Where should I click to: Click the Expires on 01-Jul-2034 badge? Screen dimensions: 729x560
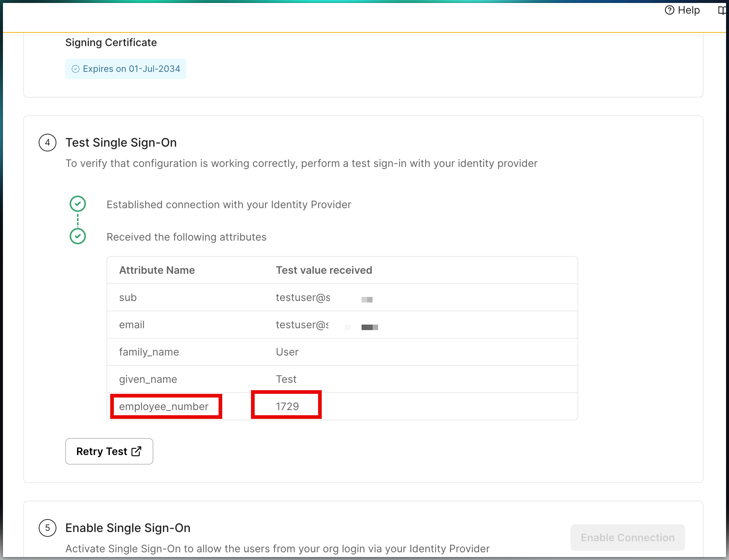point(126,69)
